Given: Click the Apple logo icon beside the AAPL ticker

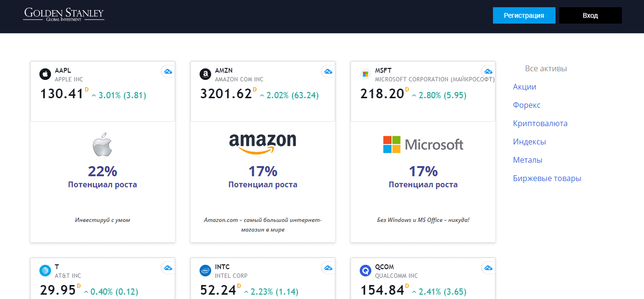Looking at the screenshot, I should pos(44,74).
